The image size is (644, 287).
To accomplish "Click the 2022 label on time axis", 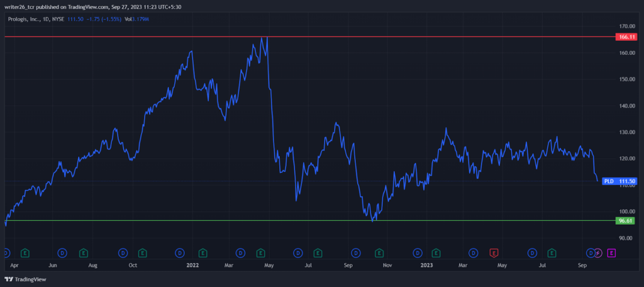I will click(x=192, y=265).
